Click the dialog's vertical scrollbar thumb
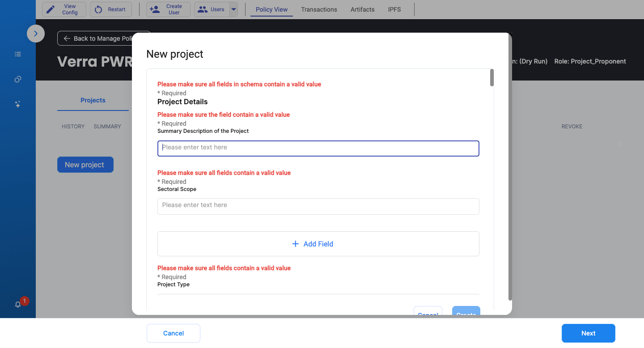The height and width of the screenshot is (348, 644). point(492,77)
